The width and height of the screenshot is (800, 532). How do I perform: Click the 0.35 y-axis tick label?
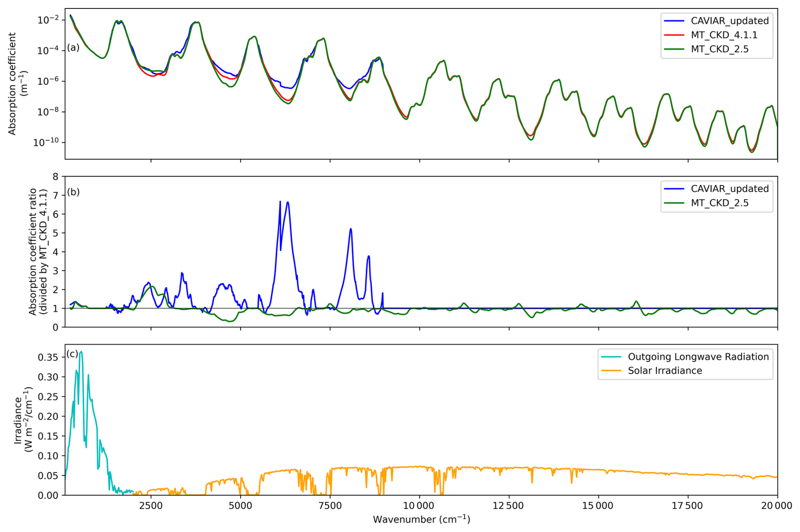[49, 357]
